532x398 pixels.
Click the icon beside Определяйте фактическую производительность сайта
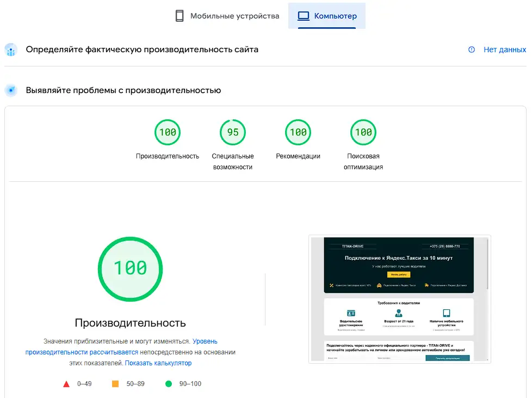[11, 50]
